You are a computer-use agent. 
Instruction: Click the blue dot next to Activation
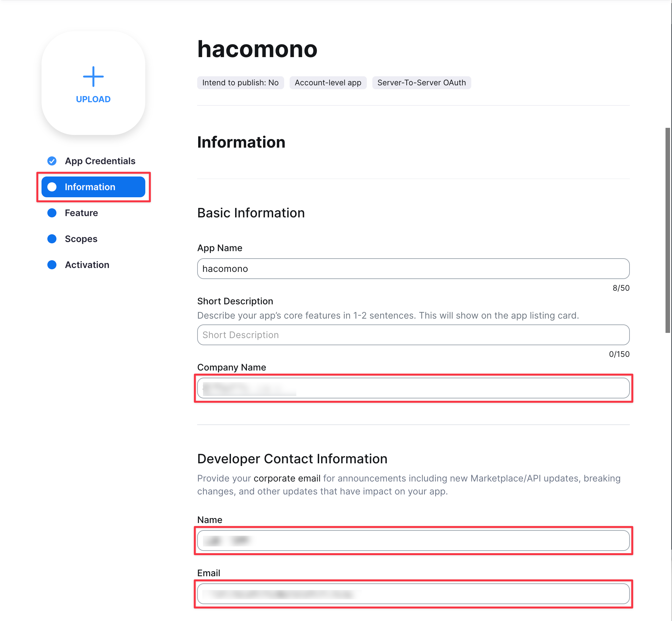point(52,265)
